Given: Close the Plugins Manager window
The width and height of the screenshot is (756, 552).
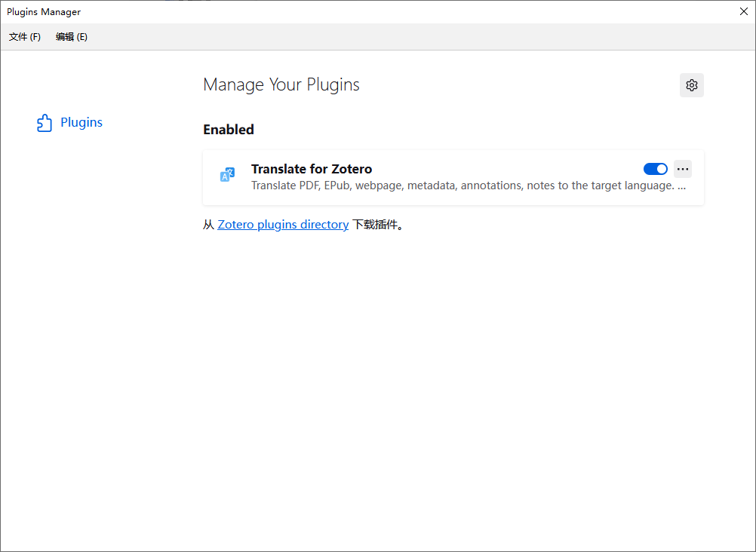Looking at the screenshot, I should [x=743, y=11].
